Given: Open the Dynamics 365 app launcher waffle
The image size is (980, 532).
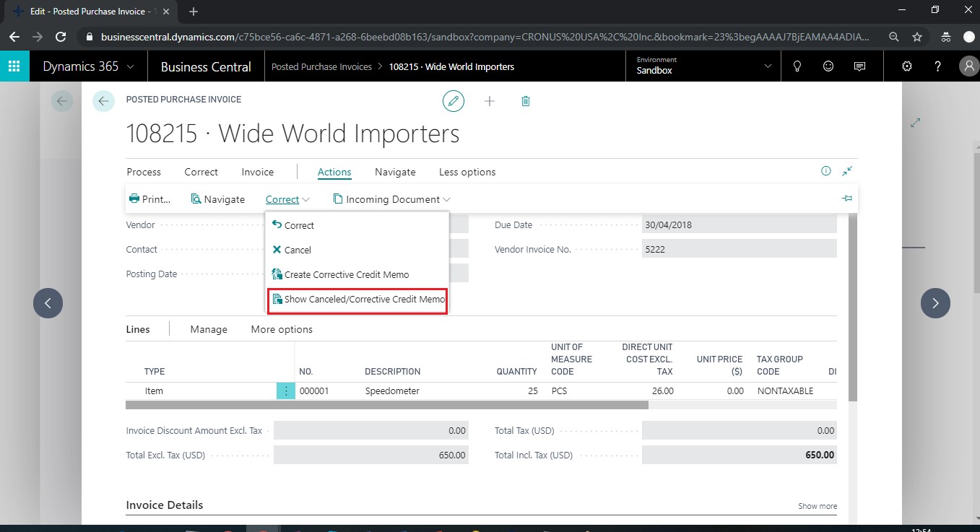Looking at the screenshot, I should (14, 66).
